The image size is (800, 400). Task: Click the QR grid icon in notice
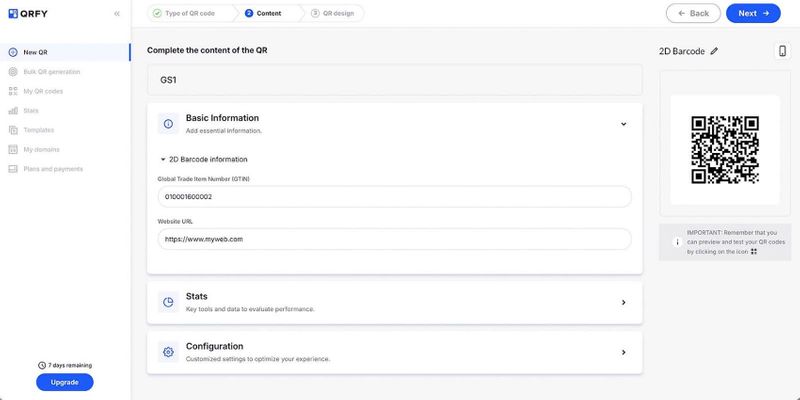tap(754, 252)
